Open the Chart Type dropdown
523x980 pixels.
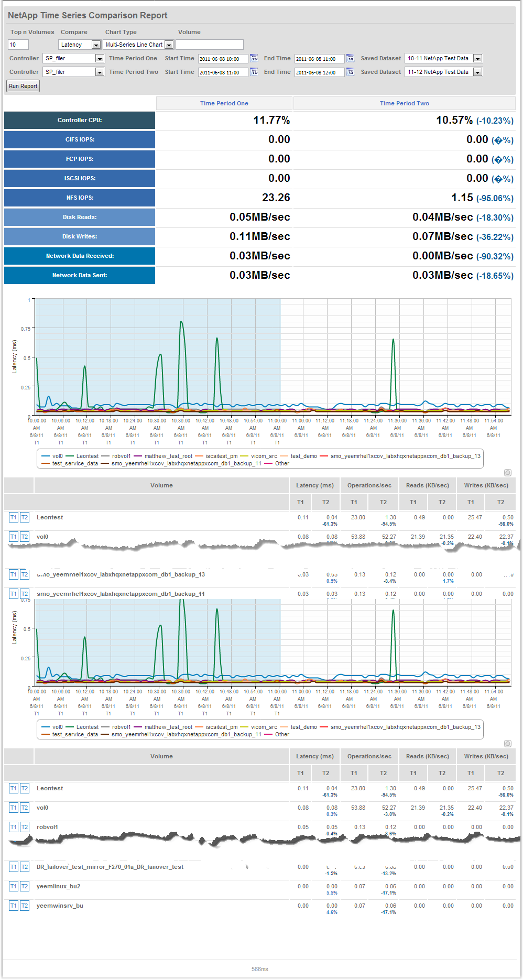138,45
